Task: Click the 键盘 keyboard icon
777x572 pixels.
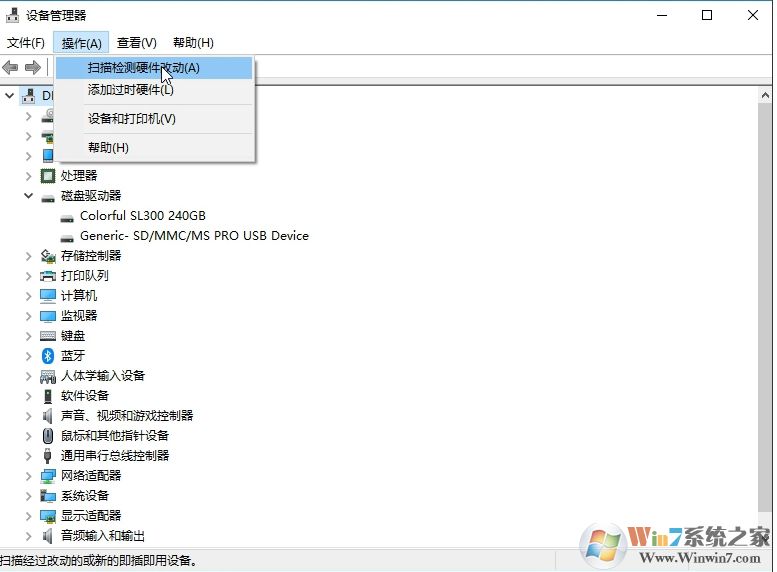Action: tap(48, 336)
